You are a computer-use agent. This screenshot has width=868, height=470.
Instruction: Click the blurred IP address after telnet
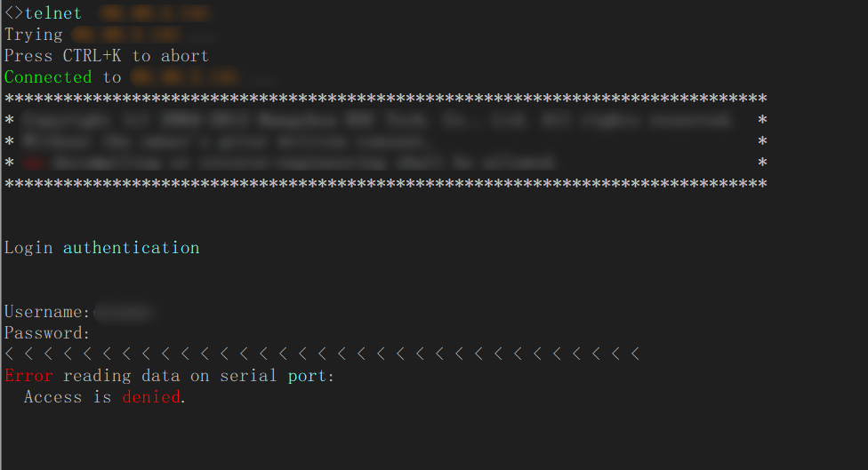pyautogui.click(x=157, y=13)
